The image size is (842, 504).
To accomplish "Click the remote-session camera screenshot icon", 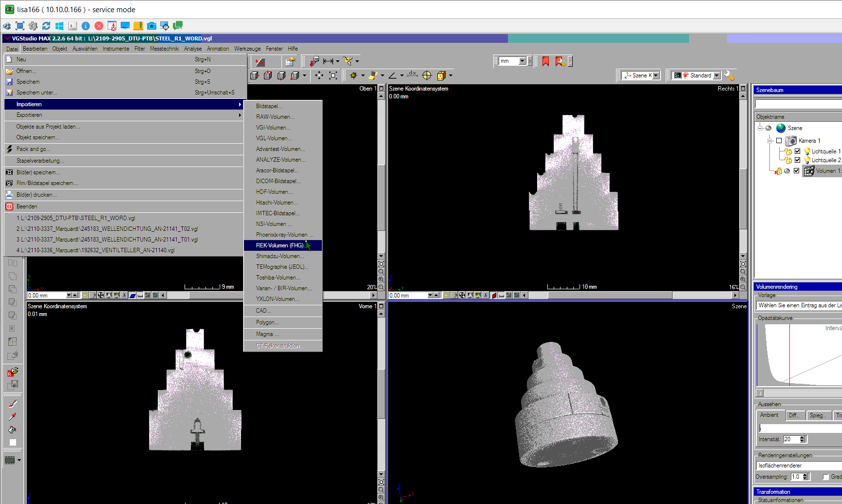I will (151, 26).
